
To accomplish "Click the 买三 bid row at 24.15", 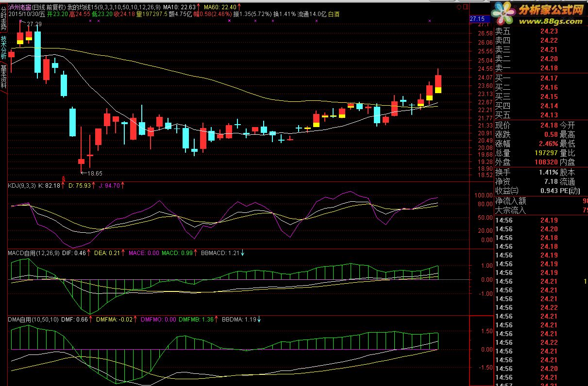I will (x=541, y=96).
